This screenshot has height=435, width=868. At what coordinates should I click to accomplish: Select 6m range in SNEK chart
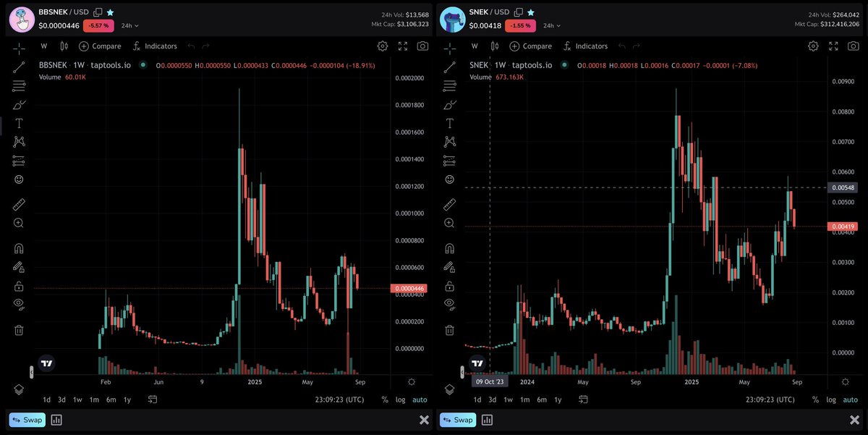542,400
